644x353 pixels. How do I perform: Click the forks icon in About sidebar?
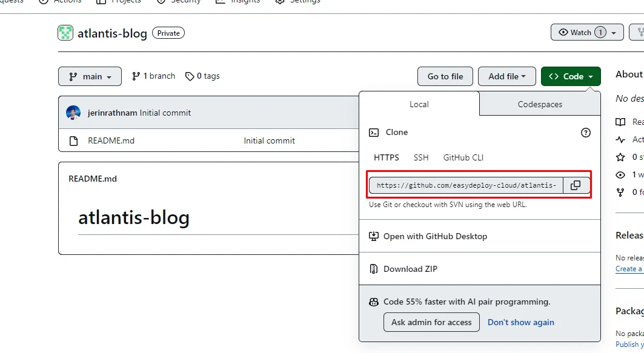click(620, 192)
